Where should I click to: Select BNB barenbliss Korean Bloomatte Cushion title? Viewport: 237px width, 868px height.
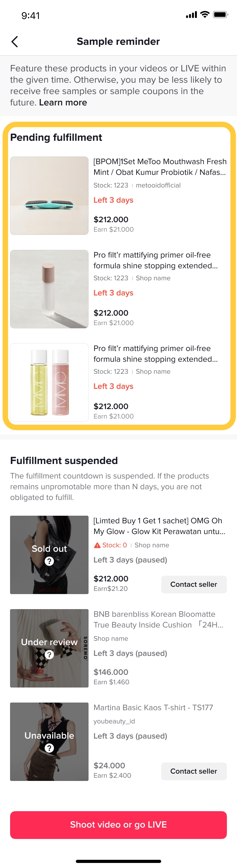(x=158, y=619)
